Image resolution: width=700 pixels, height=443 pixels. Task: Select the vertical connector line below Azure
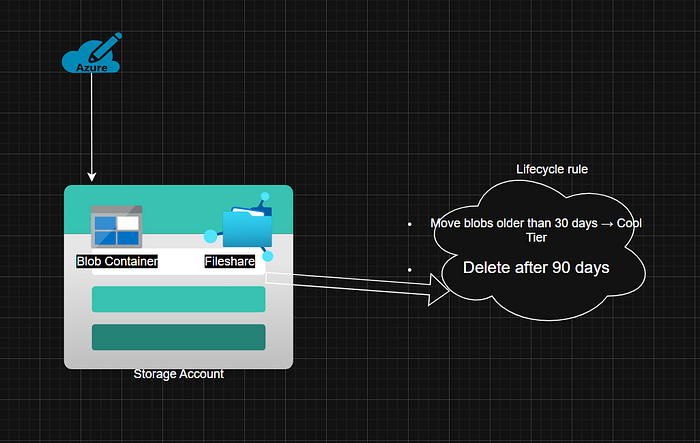[91, 120]
